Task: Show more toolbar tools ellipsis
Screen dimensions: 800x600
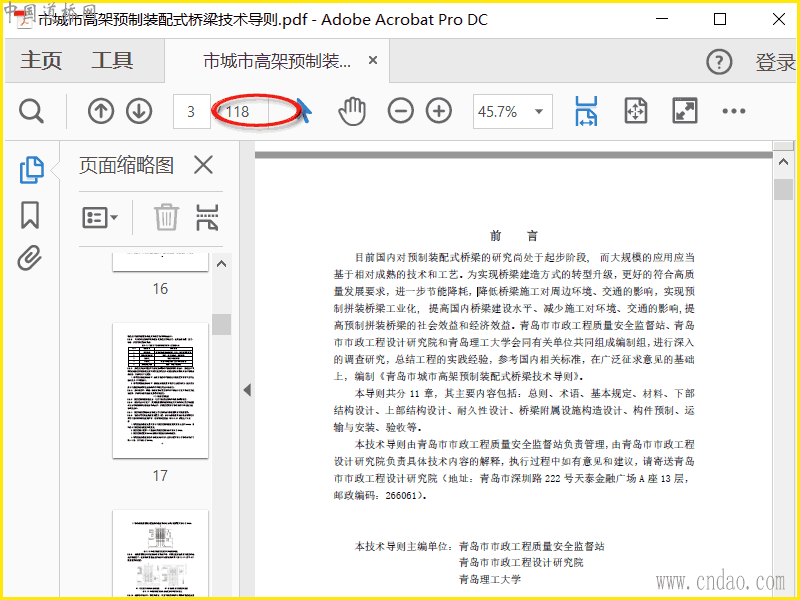Action: click(734, 111)
